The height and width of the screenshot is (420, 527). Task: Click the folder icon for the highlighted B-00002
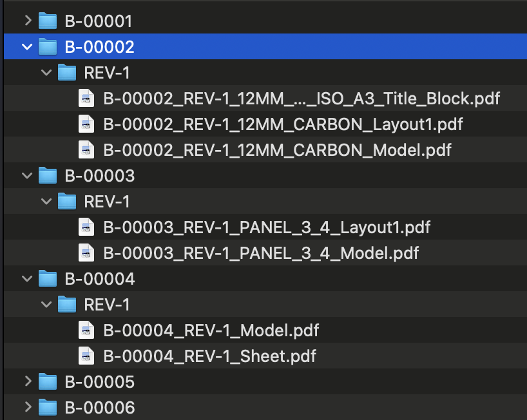48,46
